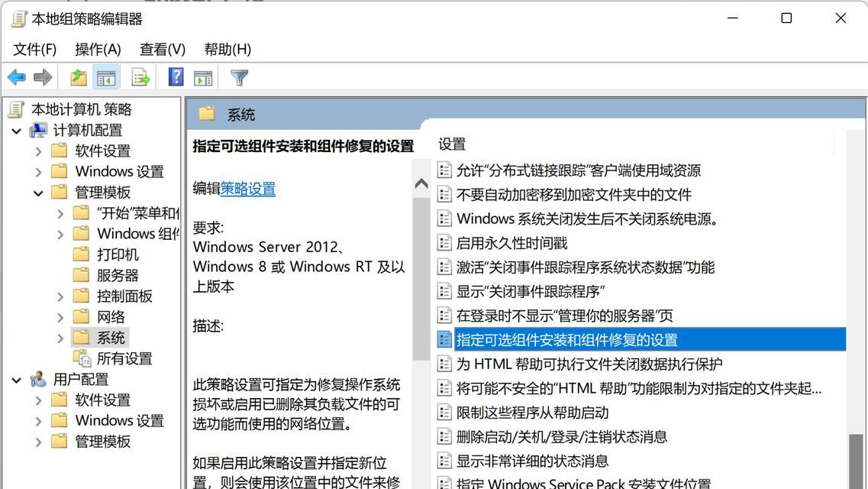The image size is (868, 489).
Task: Select 本地计算机 策略 root item
Action: pos(82,109)
